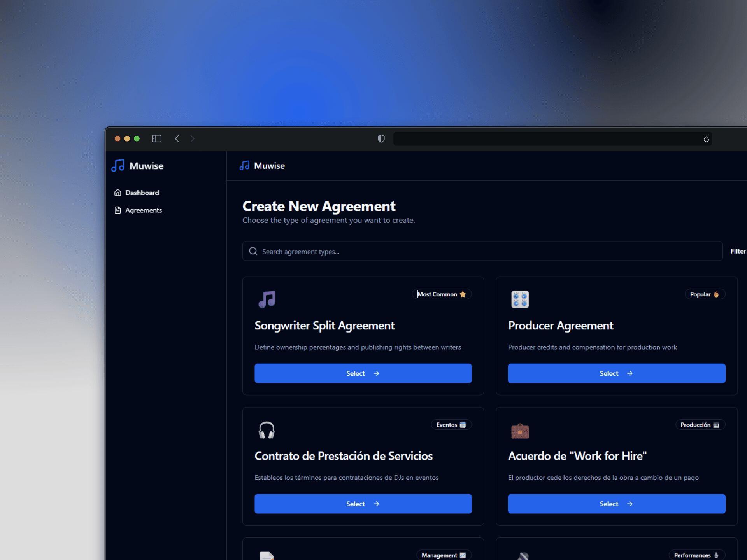Select the Songwriter Split Agreement

[x=363, y=373]
